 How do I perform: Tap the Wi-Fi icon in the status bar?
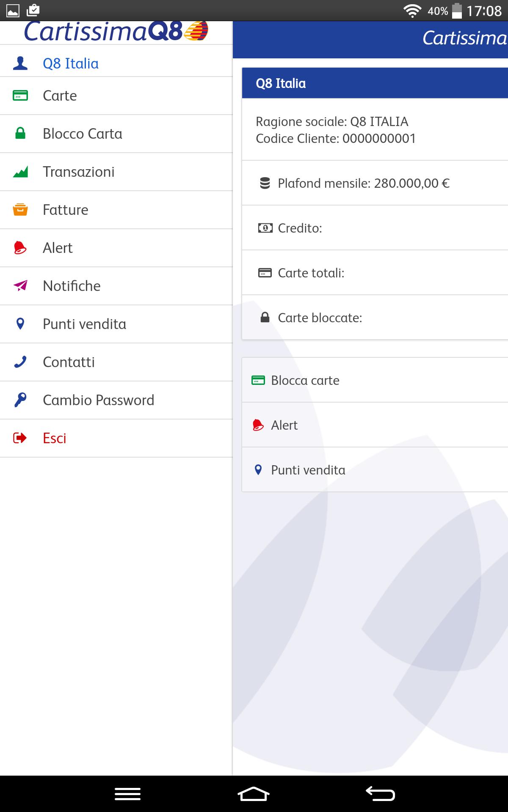click(x=412, y=11)
